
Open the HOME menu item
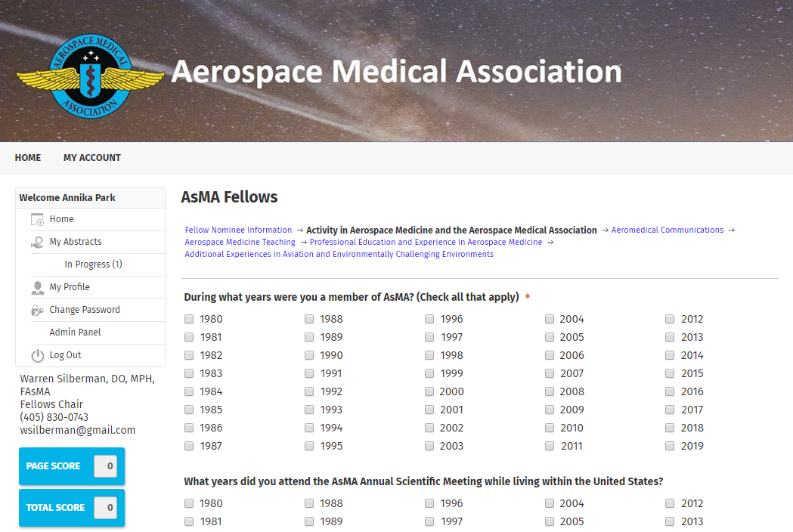pos(28,158)
